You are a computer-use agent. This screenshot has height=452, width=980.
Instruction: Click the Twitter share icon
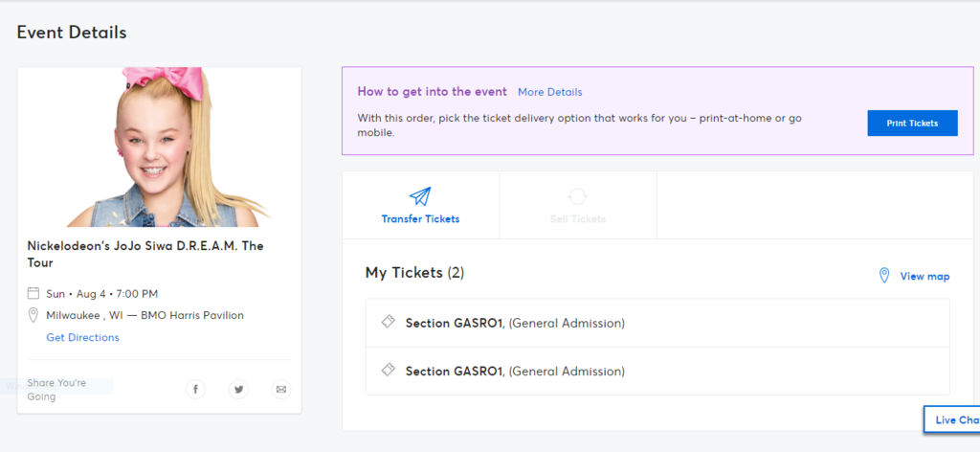[x=238, y=389]
